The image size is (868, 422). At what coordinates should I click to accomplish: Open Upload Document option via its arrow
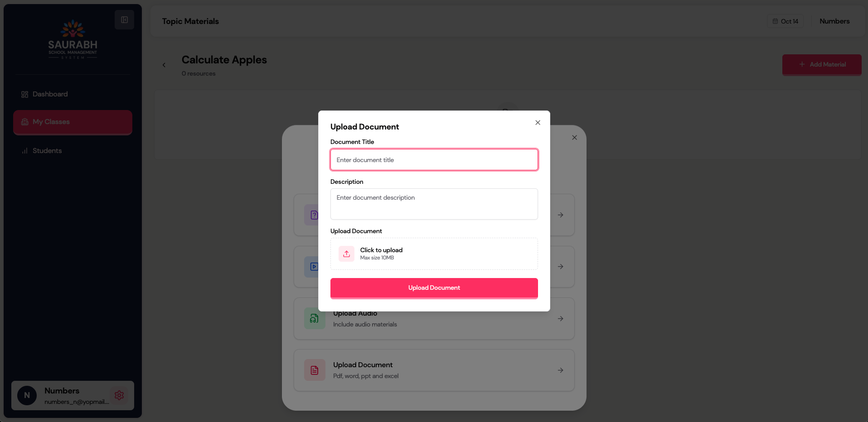tap(561, 370)
